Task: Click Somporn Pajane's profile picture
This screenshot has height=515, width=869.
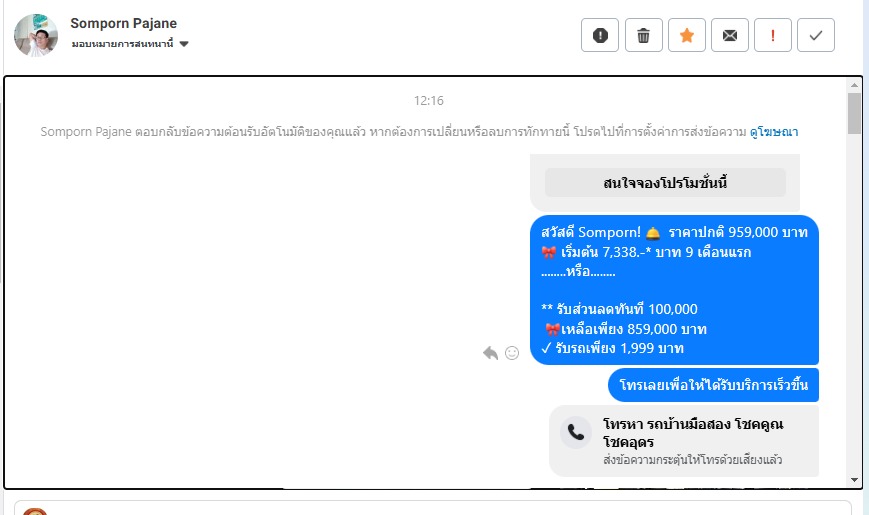Action: (36, 35)
